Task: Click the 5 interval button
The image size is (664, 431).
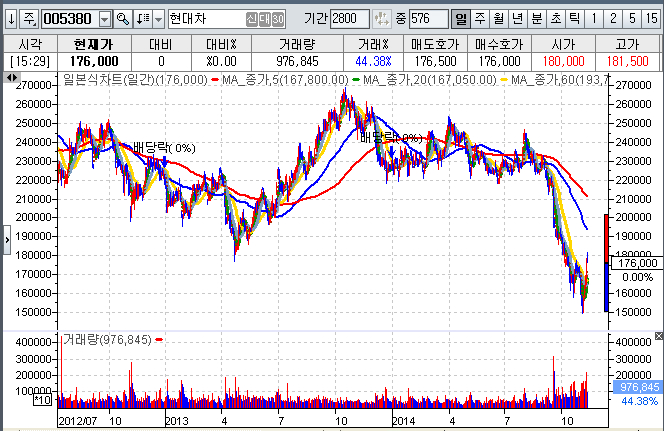Action: 632,19
